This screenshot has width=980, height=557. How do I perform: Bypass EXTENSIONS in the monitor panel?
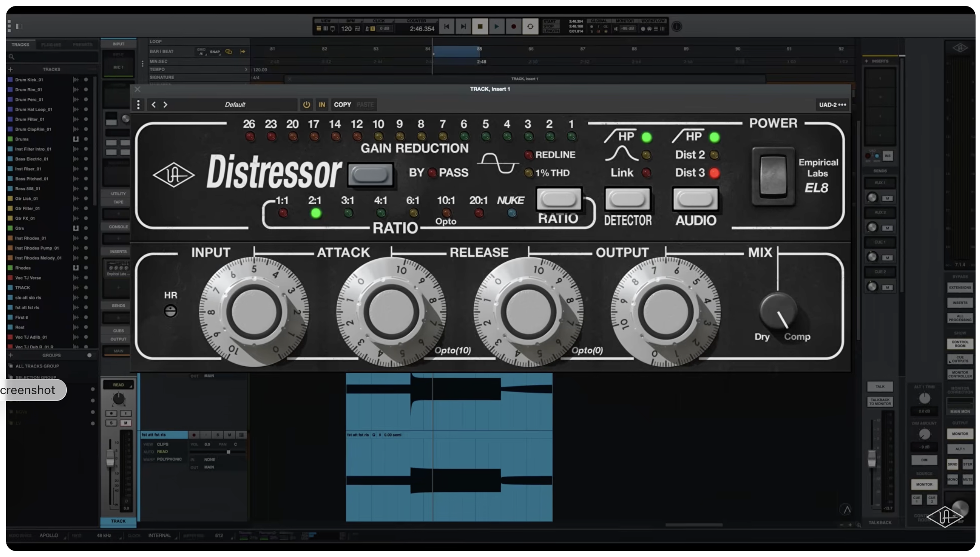pyautogui.click(x=960, y=287)
